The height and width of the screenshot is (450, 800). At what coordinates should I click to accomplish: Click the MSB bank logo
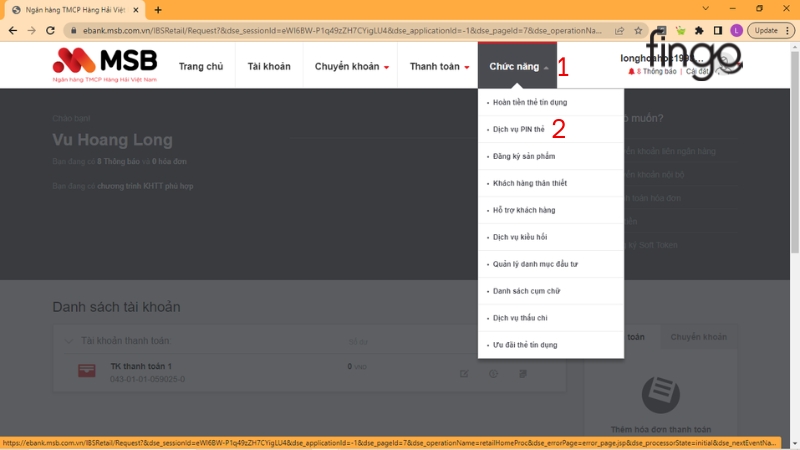105,65
